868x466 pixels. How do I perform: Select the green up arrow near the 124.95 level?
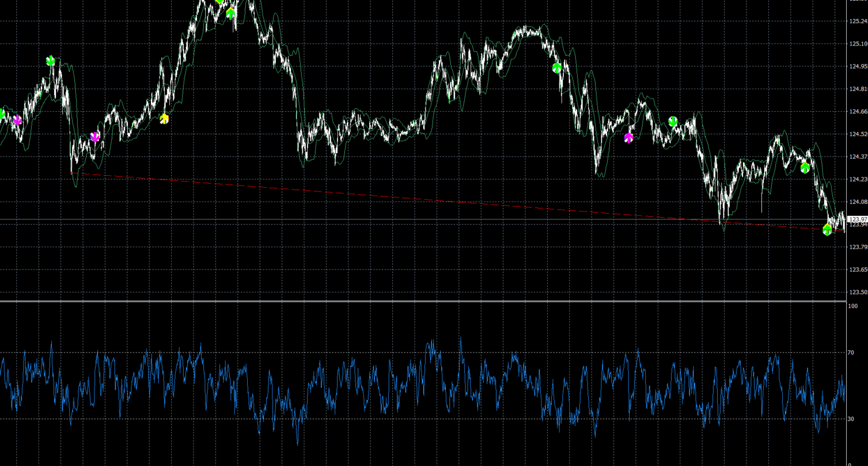(556, 68)
